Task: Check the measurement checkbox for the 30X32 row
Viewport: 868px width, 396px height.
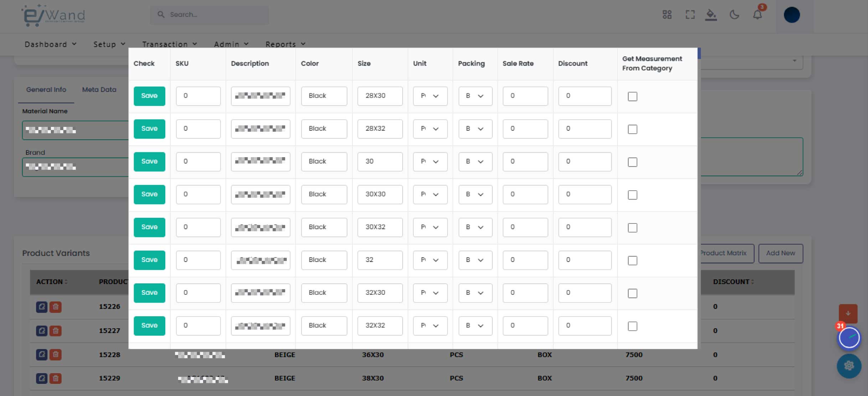Action: (632, 228)
